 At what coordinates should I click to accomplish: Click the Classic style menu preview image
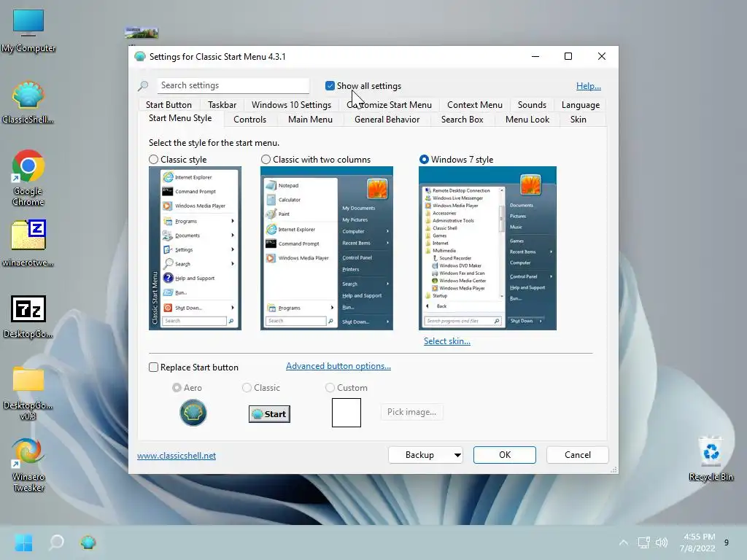tap(195, 248)
